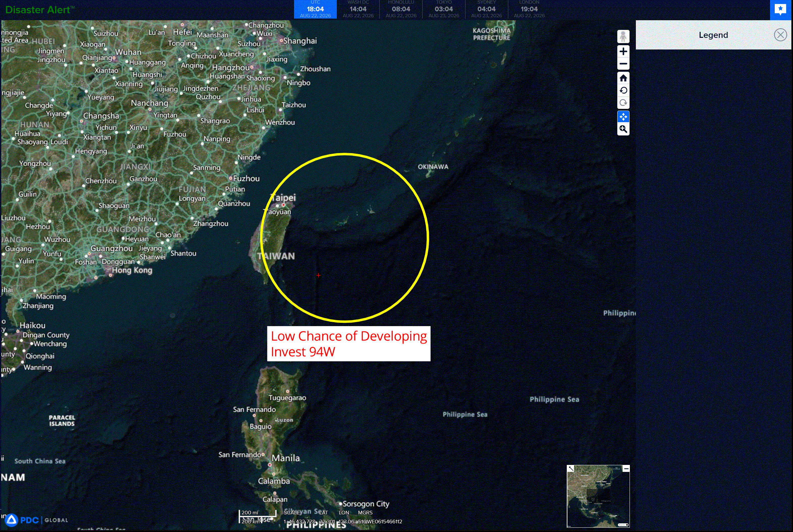Click the Nanchang city label
The height and width of the screenshot is (532, 793).
[x=149, y=103]
